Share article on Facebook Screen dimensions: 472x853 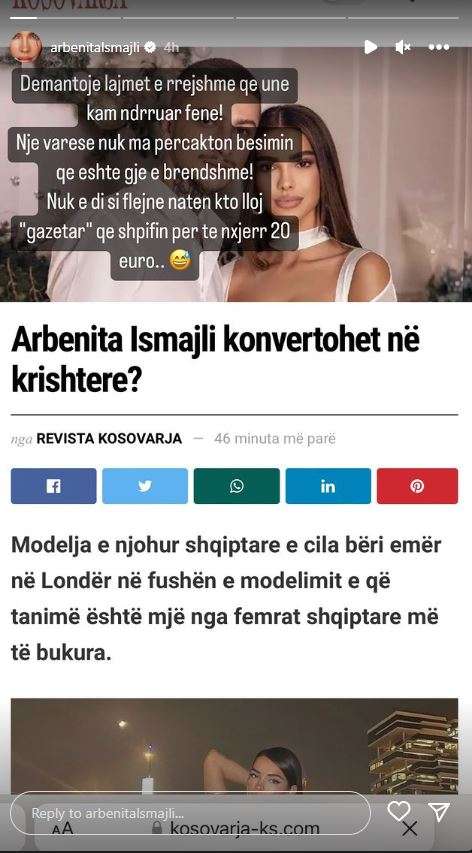(53, 486)
